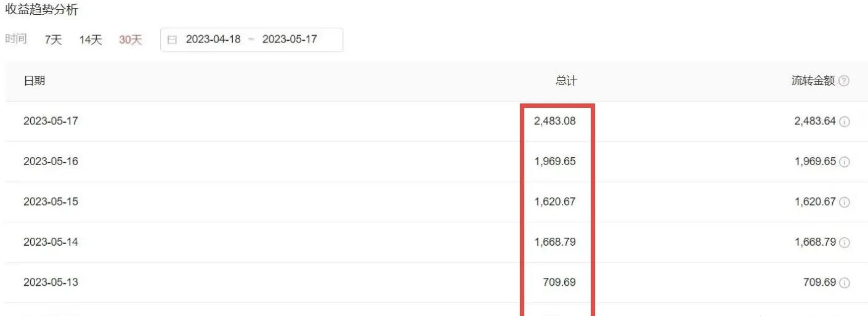Click the 总计 column header

pos(566,81)
